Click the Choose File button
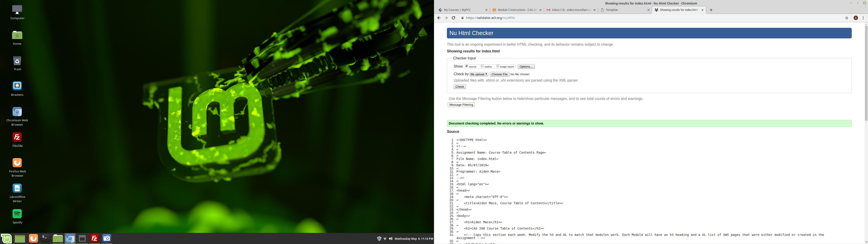Viewport: 868px width, 244px height. click(x=499, y=74)
